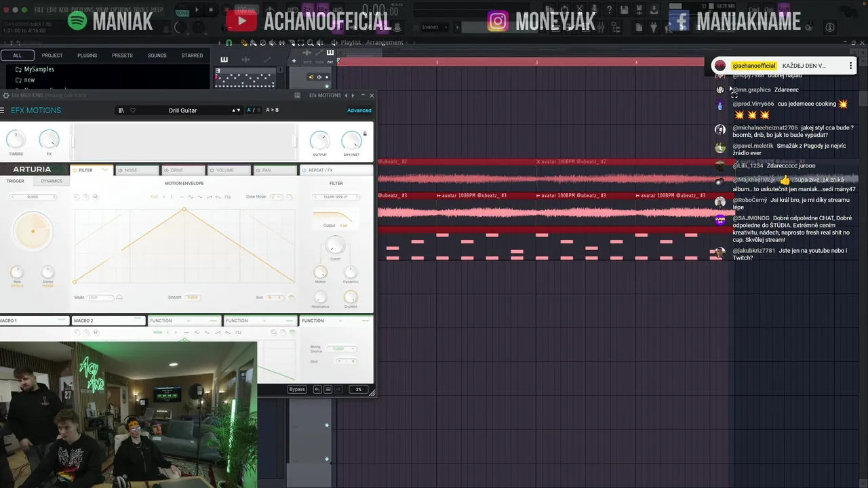
Task: Open the DYNAMICS tab
Action: coord(52,181)
